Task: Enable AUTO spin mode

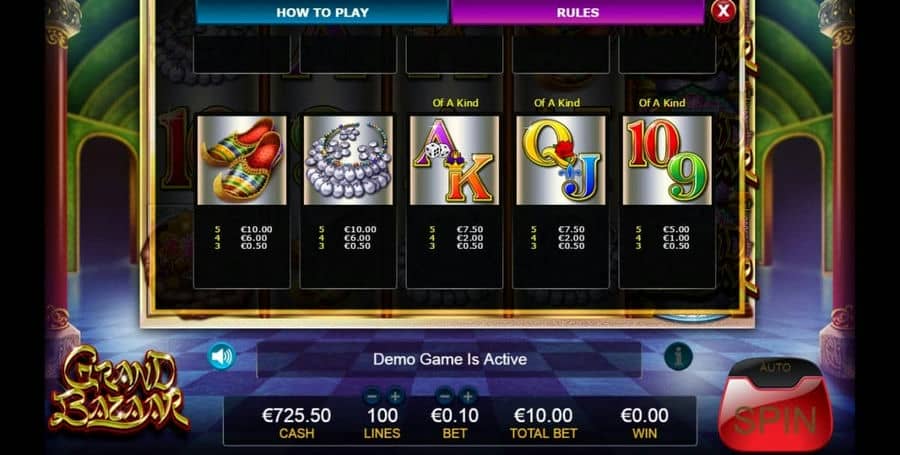Action: (x=775, y=367)
